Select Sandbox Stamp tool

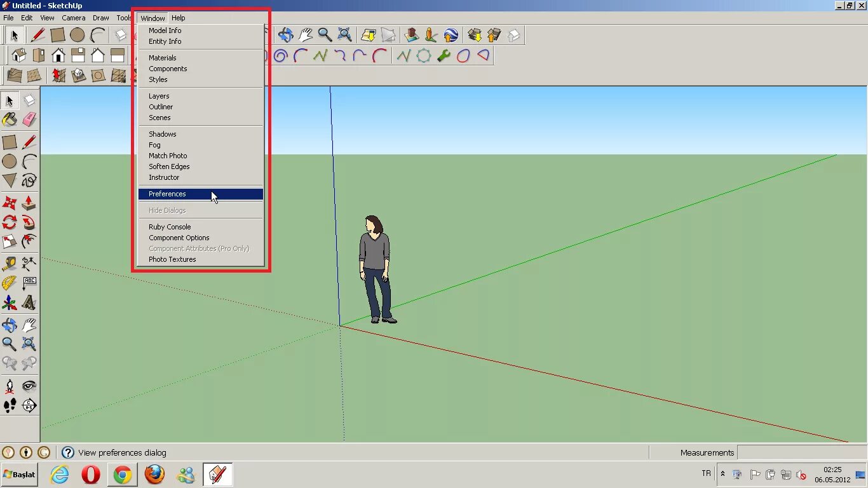tap(78, 76)
